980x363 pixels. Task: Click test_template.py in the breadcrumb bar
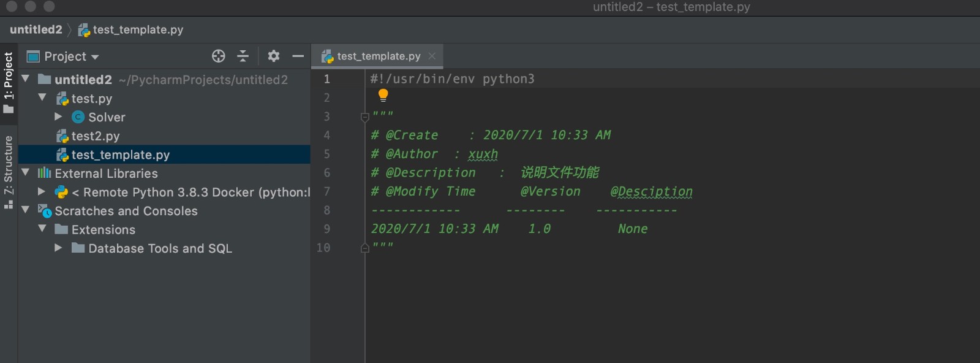click(138, 29)
